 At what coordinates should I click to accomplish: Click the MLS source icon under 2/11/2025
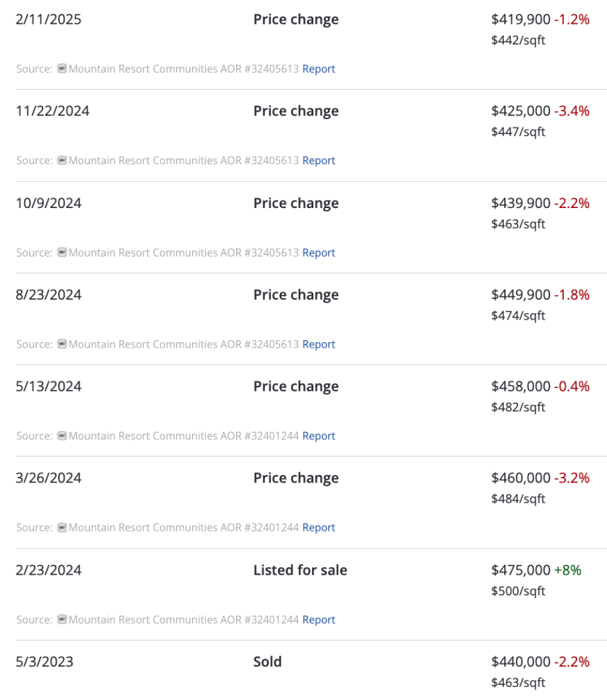click(62, 68)
